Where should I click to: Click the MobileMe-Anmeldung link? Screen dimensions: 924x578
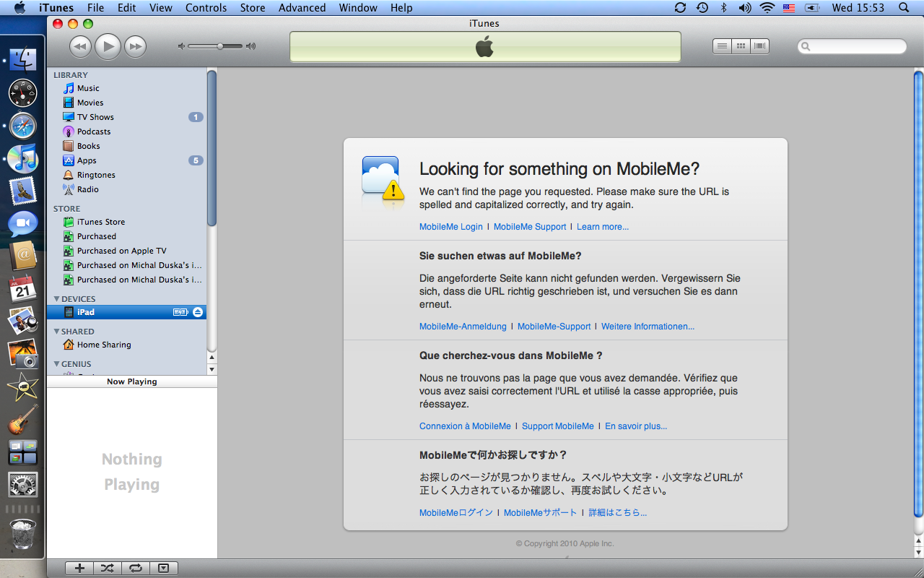pos(463,327)
